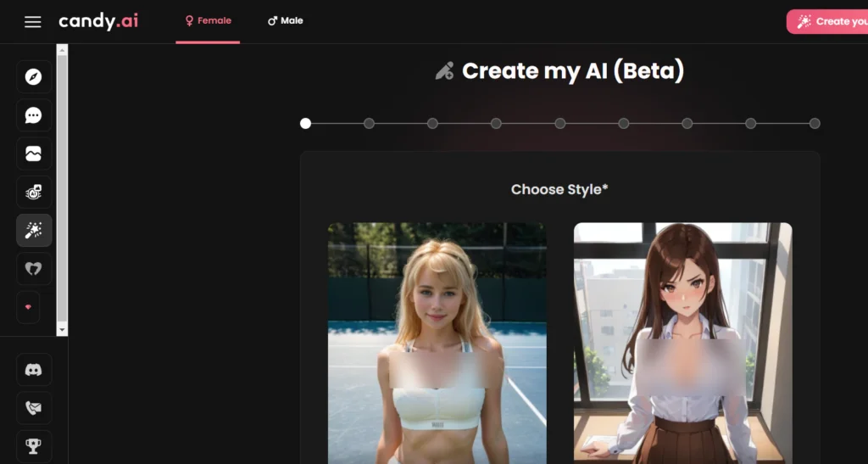Open the trophy leaderboard icon

click(34, 446)
